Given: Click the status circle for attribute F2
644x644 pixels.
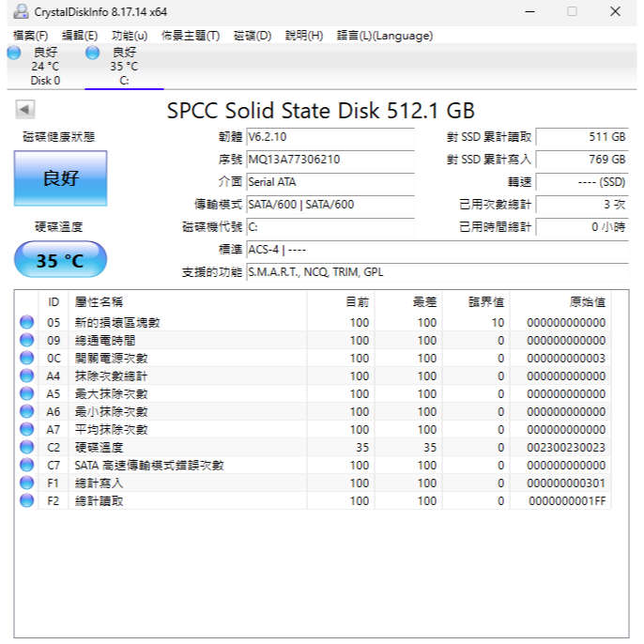Looking at the screenshot, I should click(x=26, y=501).
